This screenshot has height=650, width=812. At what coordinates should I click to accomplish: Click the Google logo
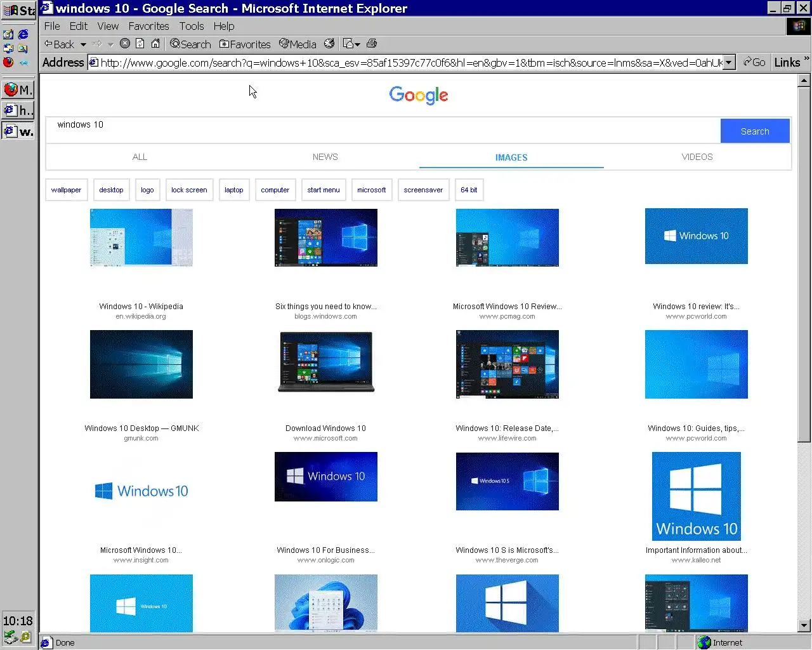(419, 95)
